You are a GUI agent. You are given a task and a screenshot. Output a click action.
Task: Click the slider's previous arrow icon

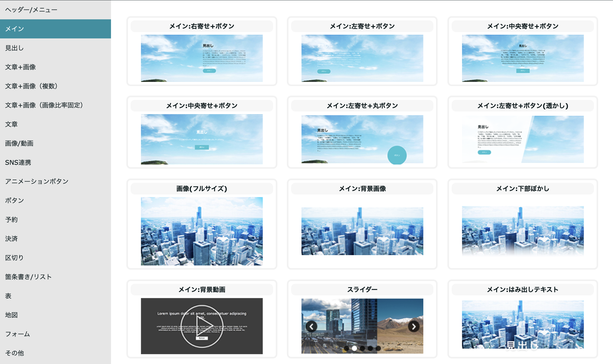[x=312, y=326]
